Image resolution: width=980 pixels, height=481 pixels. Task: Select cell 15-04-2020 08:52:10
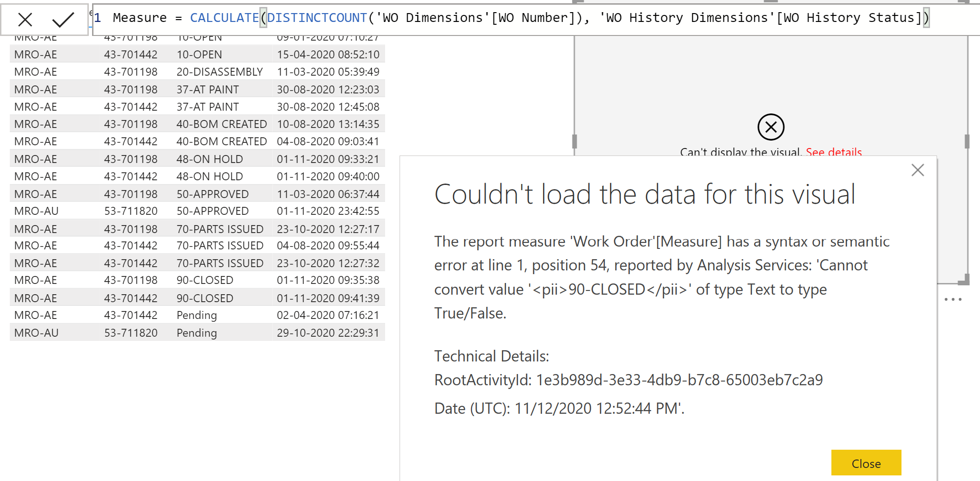[x=328, y=55]
